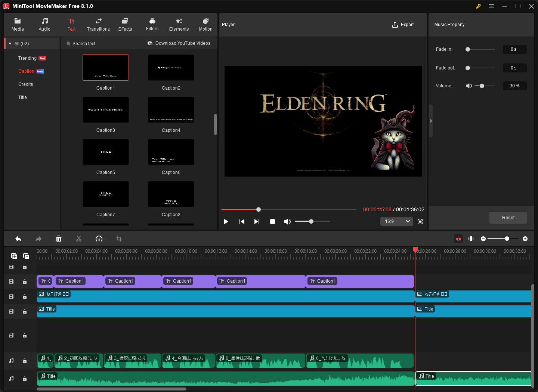
Task: Toggle lock on numbered audio clips track
Action: click(25, 361)
